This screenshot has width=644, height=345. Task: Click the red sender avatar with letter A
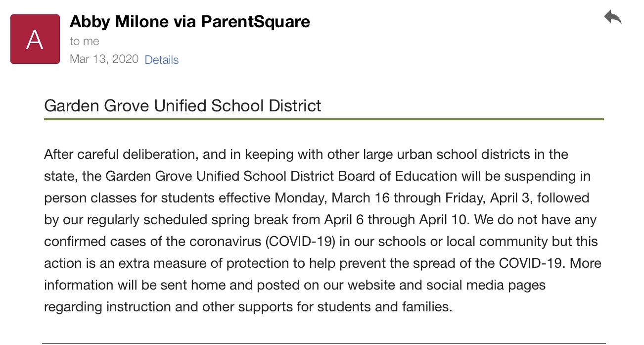(x=35, y=39)
